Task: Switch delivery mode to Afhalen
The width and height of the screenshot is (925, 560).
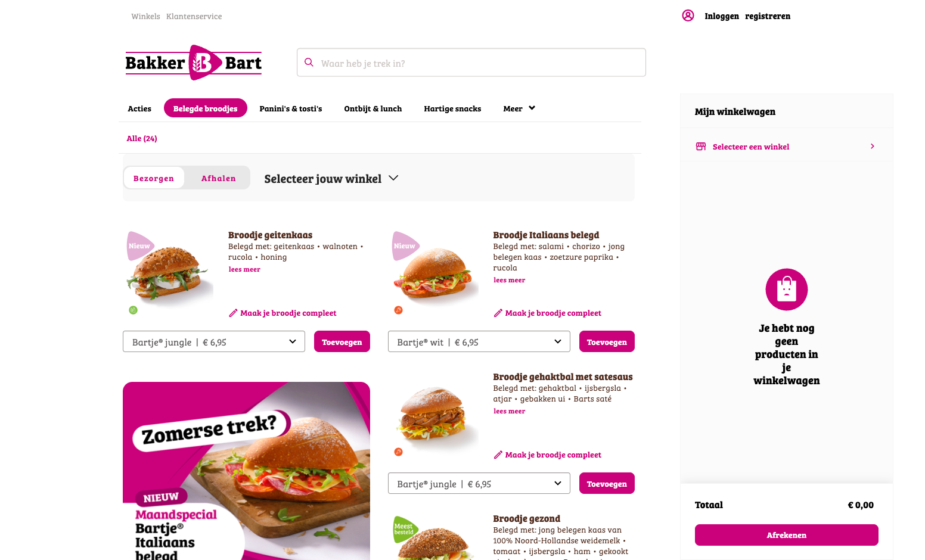Action: [219, 178]
